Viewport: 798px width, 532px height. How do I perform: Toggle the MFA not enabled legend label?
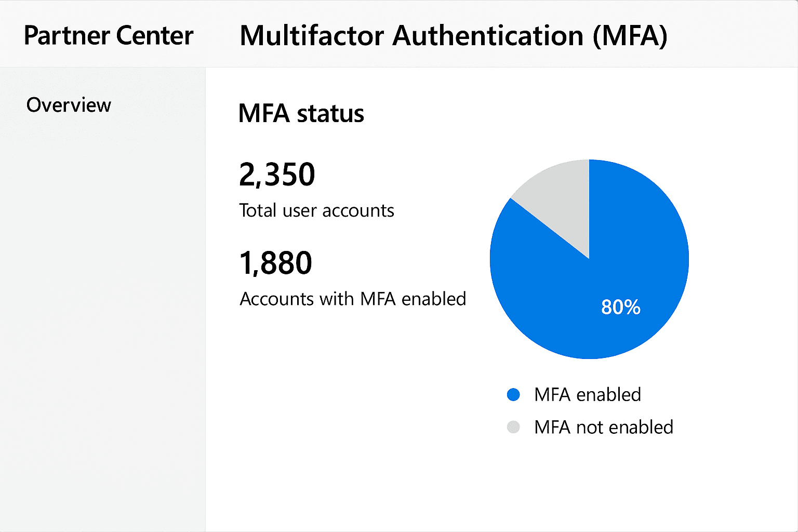(x=603, y=427)
